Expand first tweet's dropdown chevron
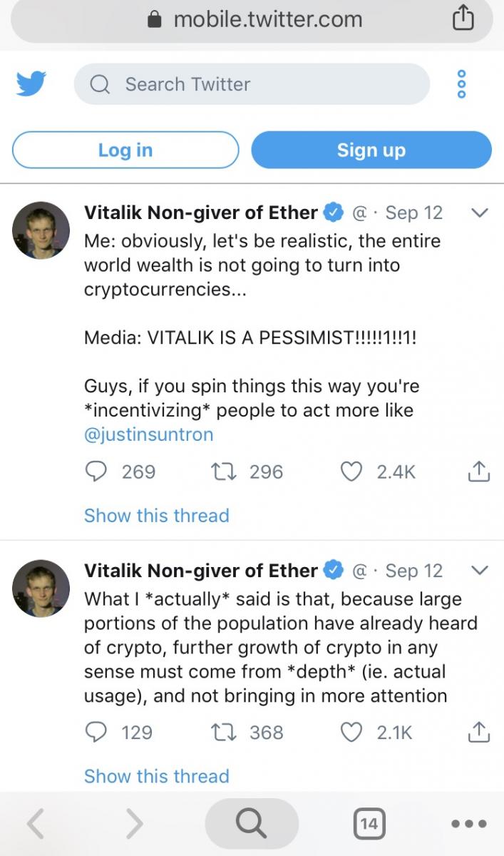504x856 pixels. (480, 213)
